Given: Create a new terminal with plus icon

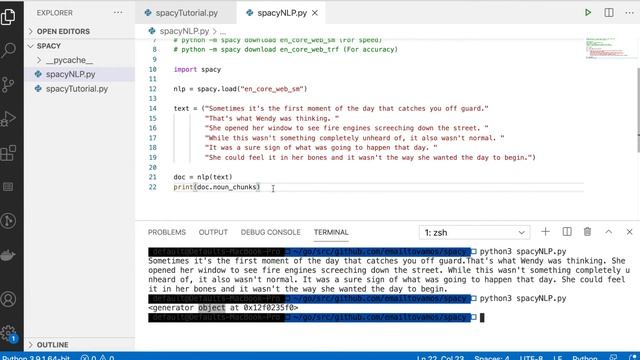Looking at the screenshot, I should click(x=545, y=232).
